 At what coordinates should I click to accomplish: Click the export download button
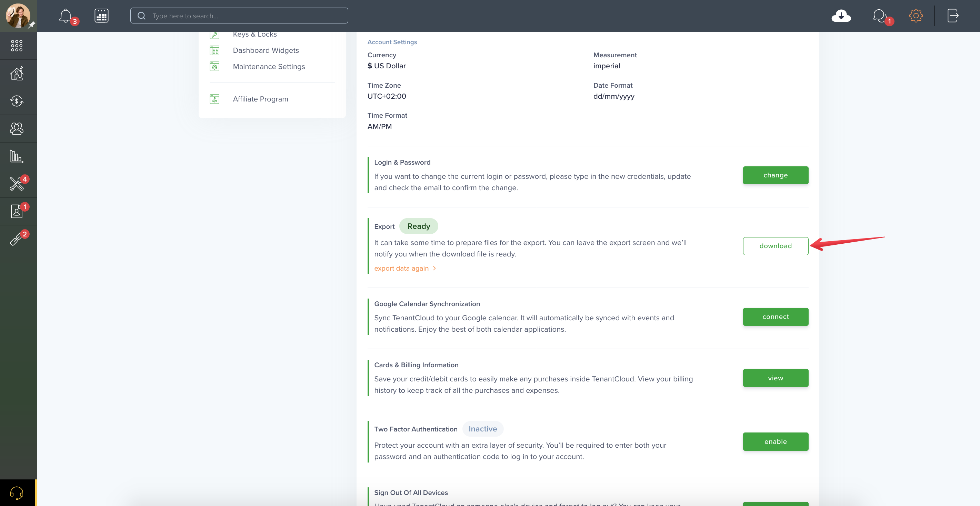775,246
